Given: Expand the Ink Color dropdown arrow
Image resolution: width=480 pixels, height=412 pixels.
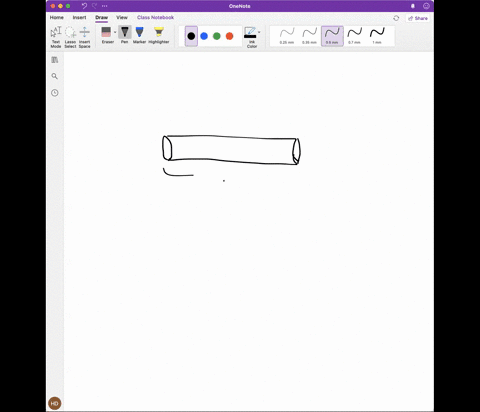Looking at the screenshot, I should (x=259, y=32).
